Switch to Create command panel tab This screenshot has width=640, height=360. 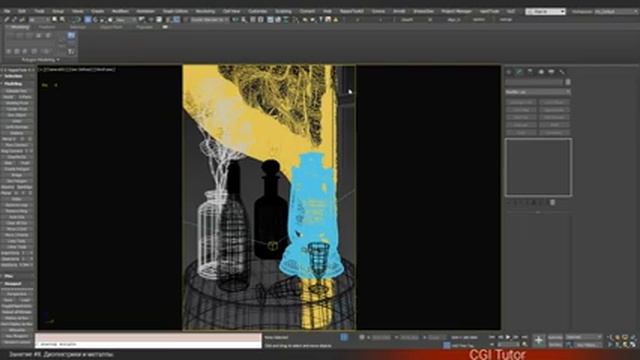(509, 72)
